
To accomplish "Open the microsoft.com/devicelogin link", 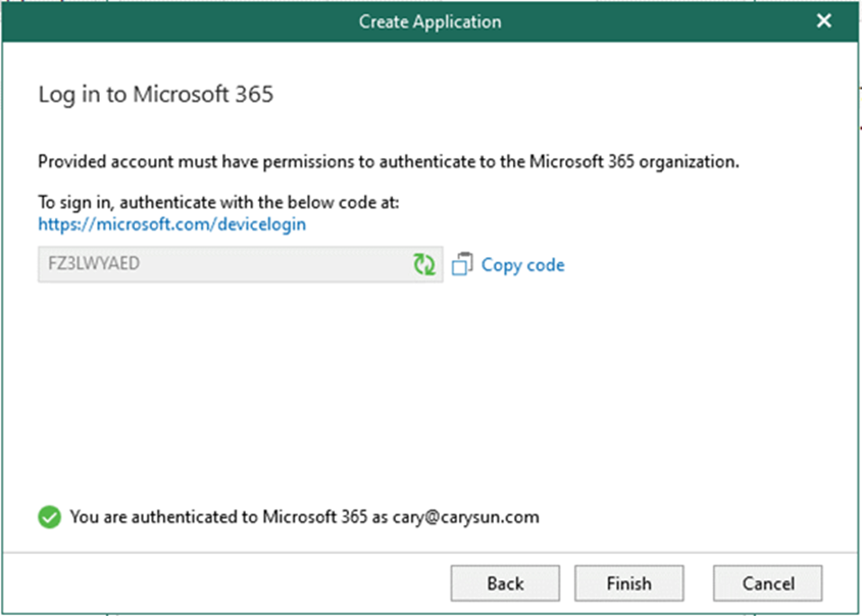I will pos(172,224).
